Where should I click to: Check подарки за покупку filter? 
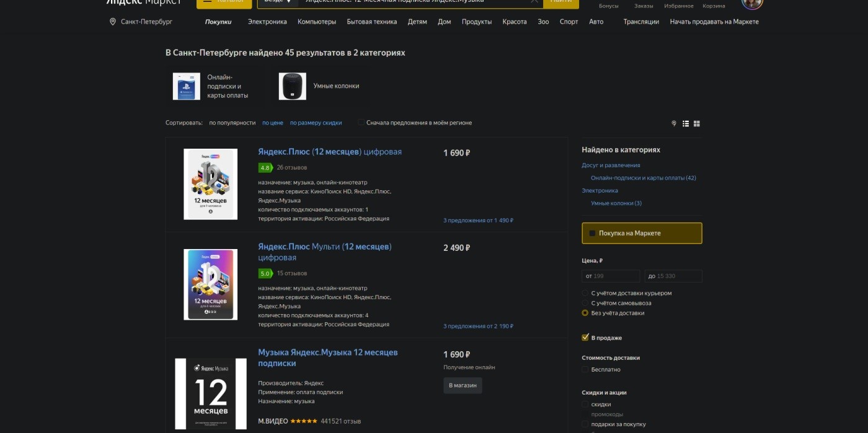(x=585, y=424)
